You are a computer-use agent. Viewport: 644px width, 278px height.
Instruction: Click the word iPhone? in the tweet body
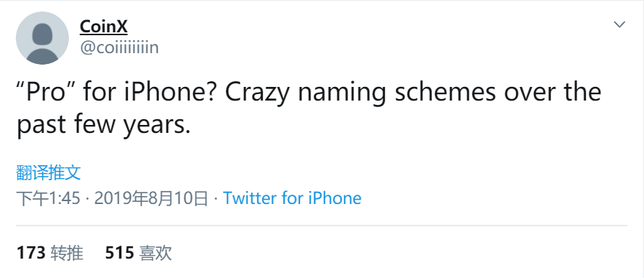click(169, 93)
